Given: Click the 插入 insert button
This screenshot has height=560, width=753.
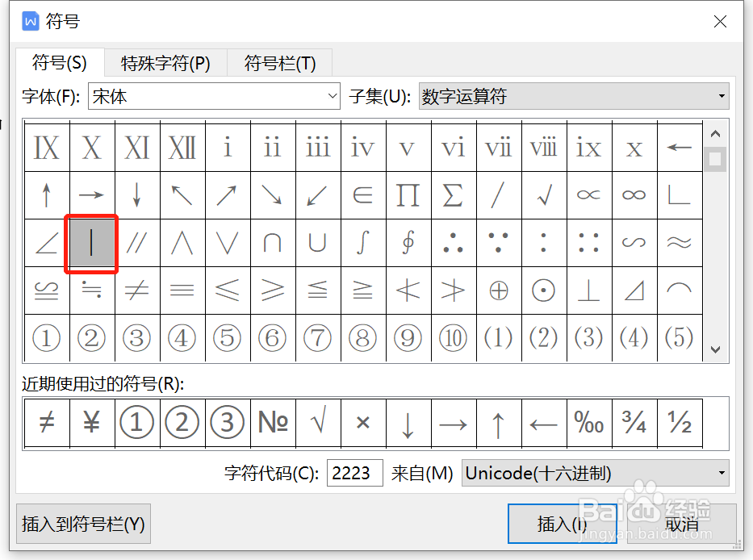Looking at the screenshot, I should pos(563,523).
